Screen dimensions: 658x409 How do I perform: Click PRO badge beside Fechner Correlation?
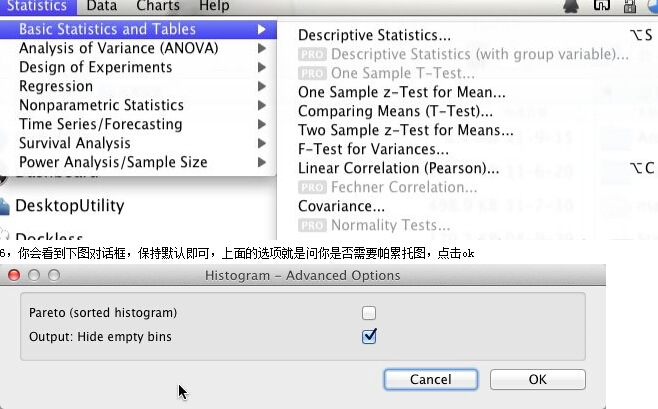click(312, 187)
